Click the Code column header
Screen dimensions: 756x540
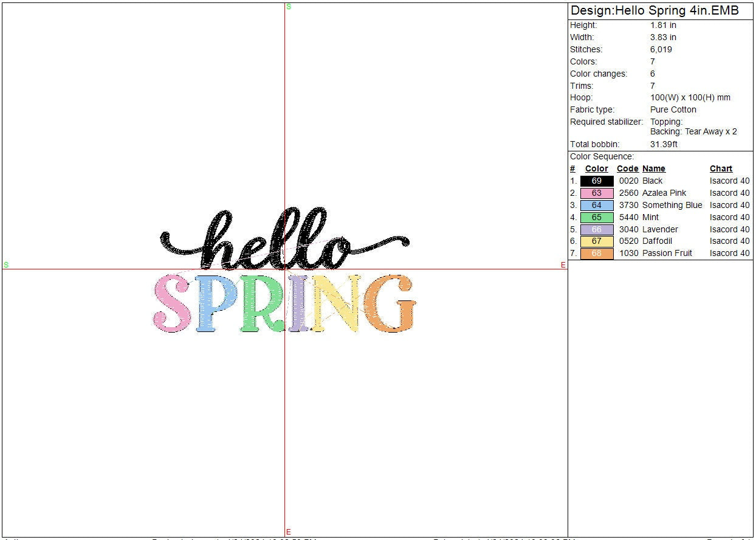pos(627,169)
